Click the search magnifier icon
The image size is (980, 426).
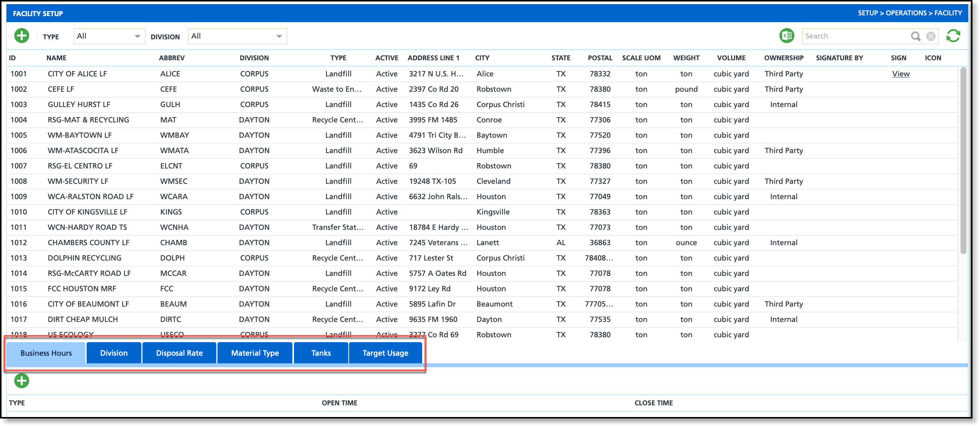(915, 36)
